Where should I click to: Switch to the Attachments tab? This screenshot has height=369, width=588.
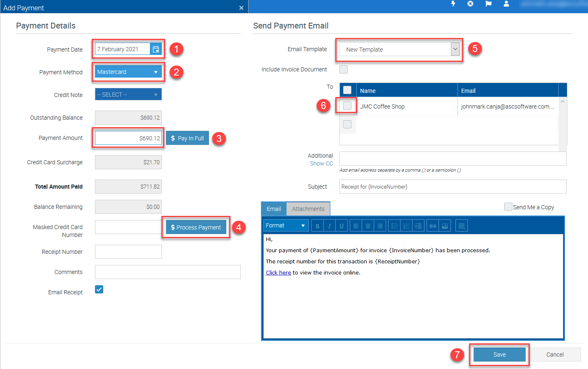pyautogui.click(x=308, y=209)
